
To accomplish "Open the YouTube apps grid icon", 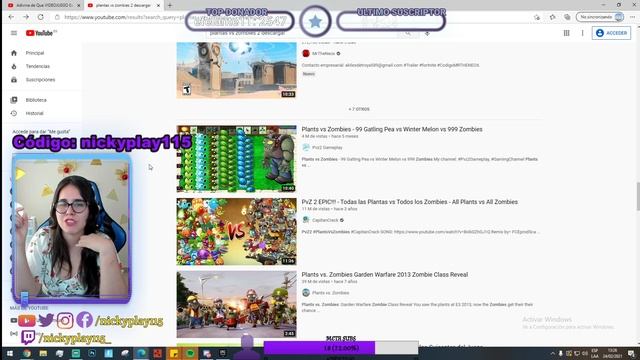I will point(567,33).
